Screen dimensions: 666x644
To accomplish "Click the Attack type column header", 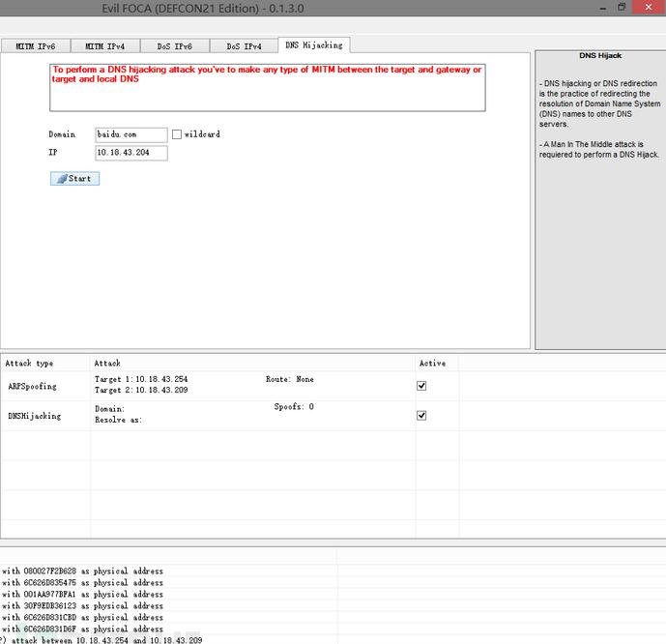I will pyautogui.click(x=30, y=363).
